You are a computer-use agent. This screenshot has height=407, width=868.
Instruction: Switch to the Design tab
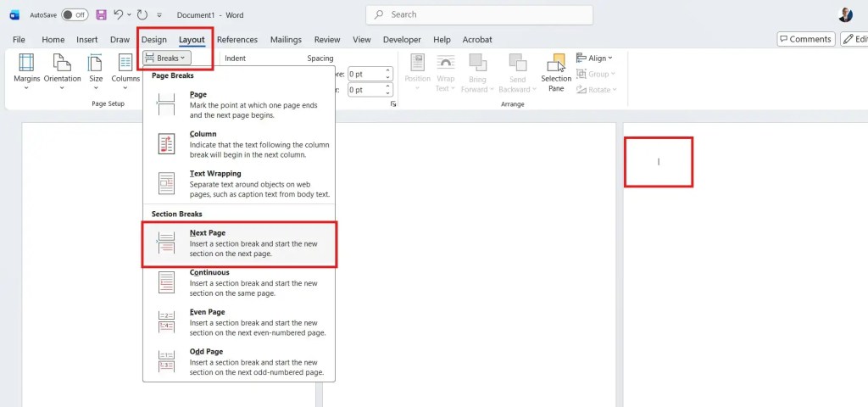(154, 39)
